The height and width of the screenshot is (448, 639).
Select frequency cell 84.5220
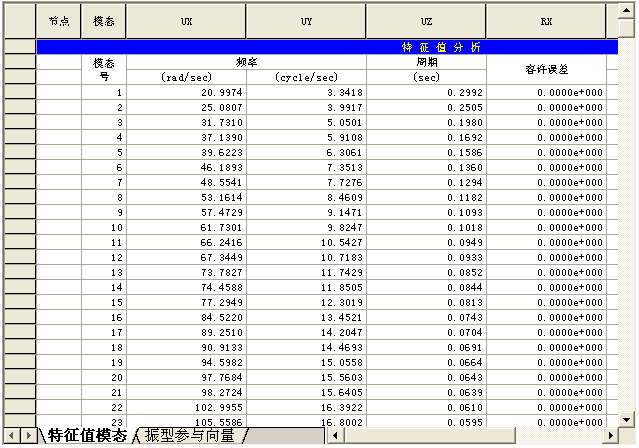tap(186, 318)
